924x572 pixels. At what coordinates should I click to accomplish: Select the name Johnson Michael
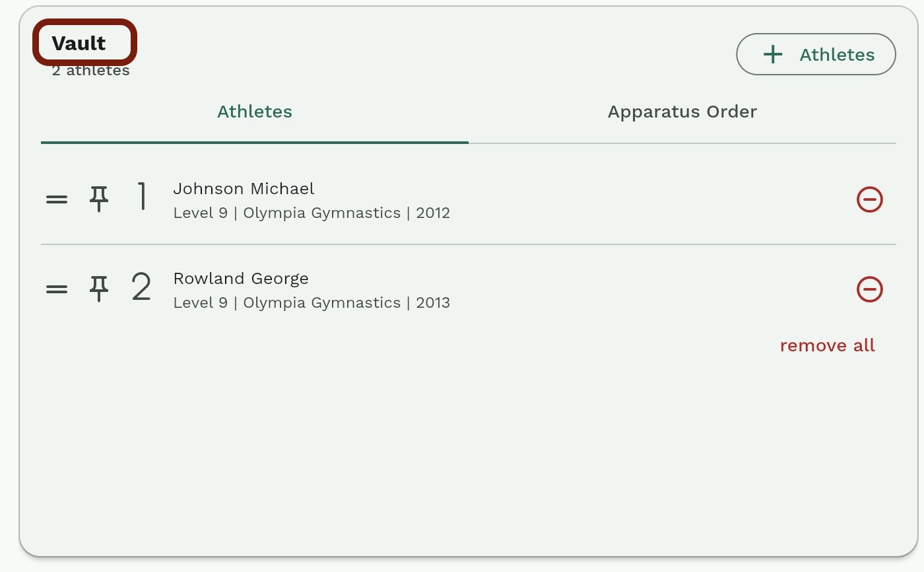point(244,189)
